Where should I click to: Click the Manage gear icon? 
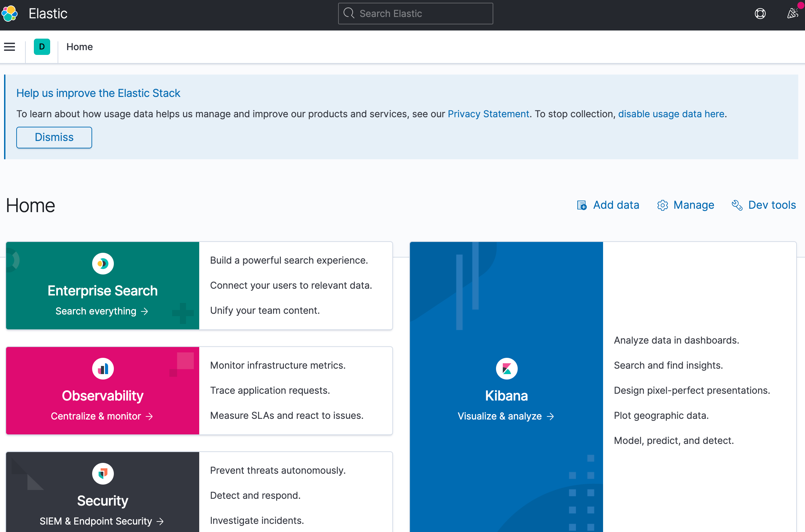pyautogui.click(x=662, y=205)
